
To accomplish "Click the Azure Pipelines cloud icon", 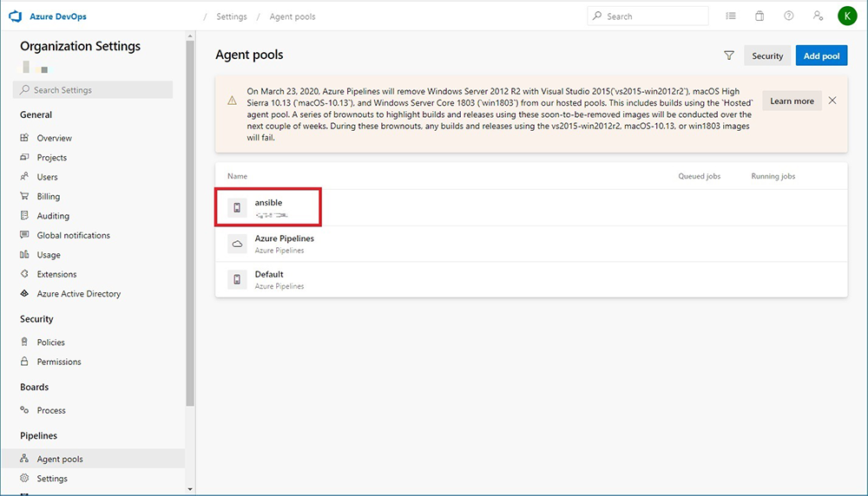I will [237, 244].
